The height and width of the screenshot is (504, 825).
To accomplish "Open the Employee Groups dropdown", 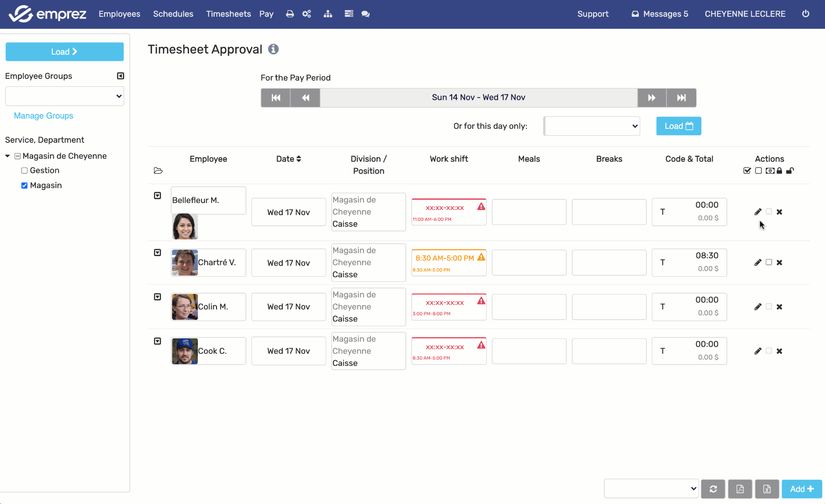I will coord(64,96).
